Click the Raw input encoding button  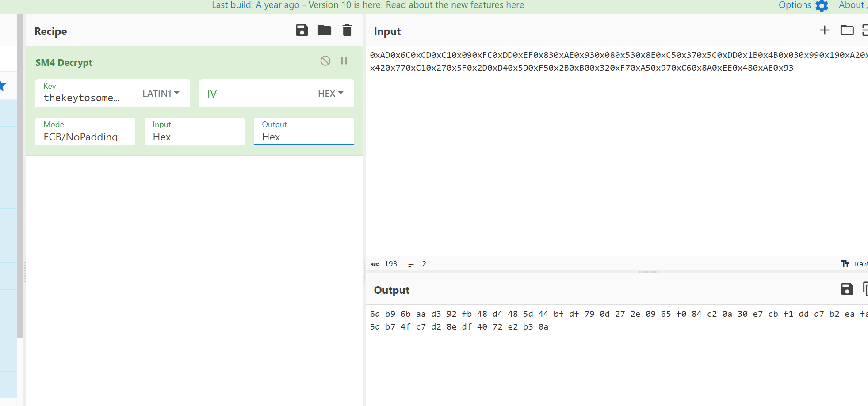tap(860, 264)
